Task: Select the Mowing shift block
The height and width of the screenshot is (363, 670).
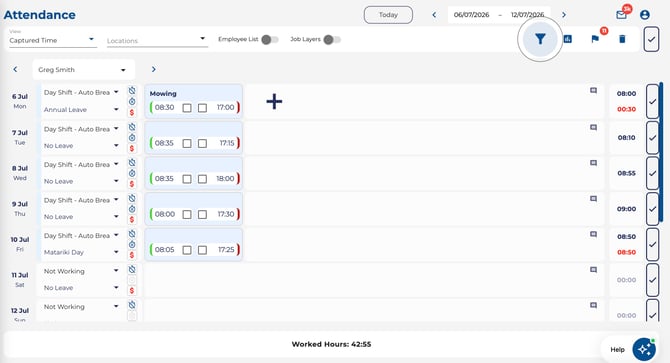Action: tap(194, 101)
